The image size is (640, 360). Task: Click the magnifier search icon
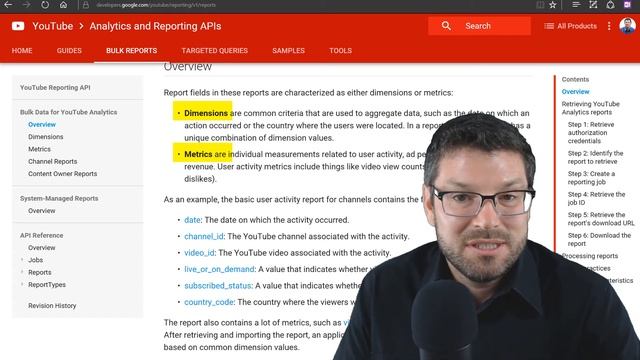pos(446,26)
